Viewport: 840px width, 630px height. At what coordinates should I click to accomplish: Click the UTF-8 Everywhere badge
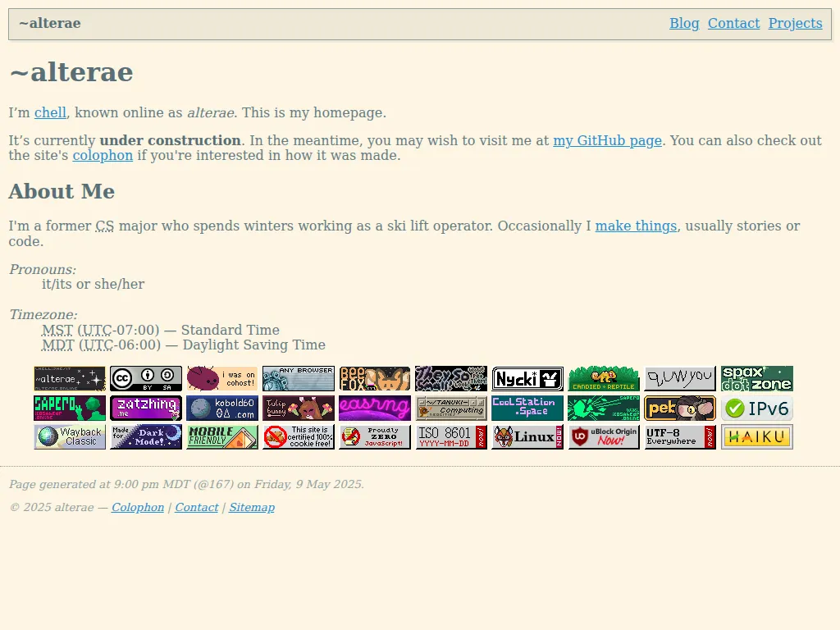coord(680,436)
